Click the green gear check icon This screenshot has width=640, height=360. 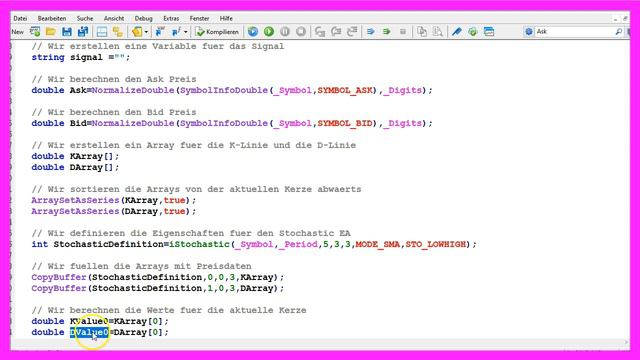pos(473,31)
